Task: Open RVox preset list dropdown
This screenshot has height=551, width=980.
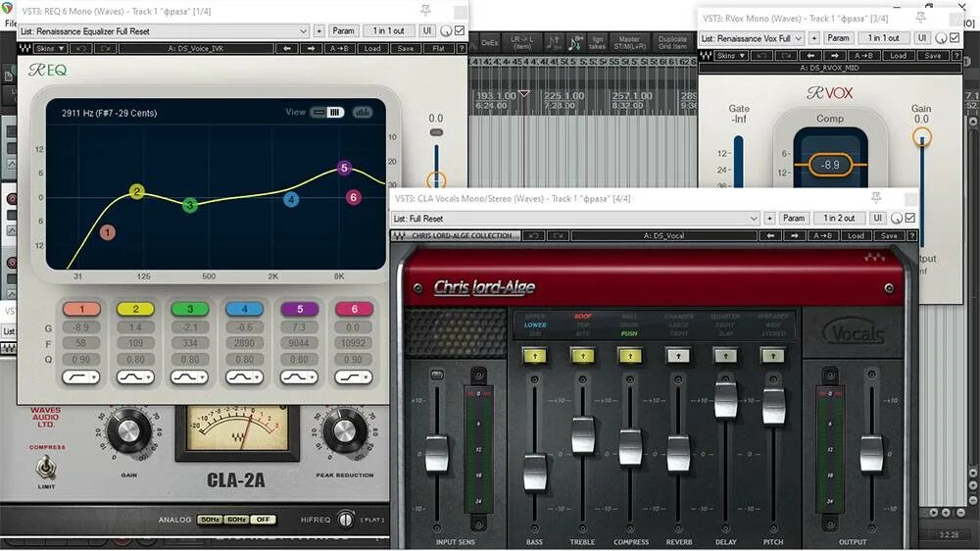Action: point(752,38)
